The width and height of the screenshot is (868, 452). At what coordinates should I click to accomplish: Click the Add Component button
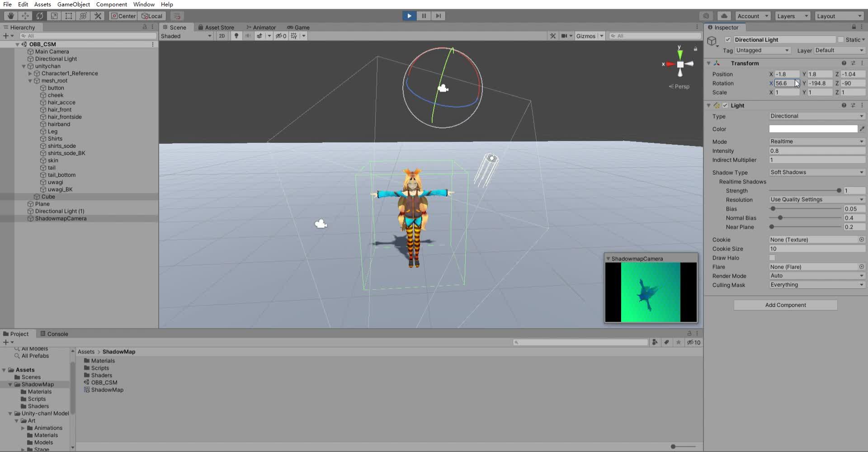[x=785, y=305]
